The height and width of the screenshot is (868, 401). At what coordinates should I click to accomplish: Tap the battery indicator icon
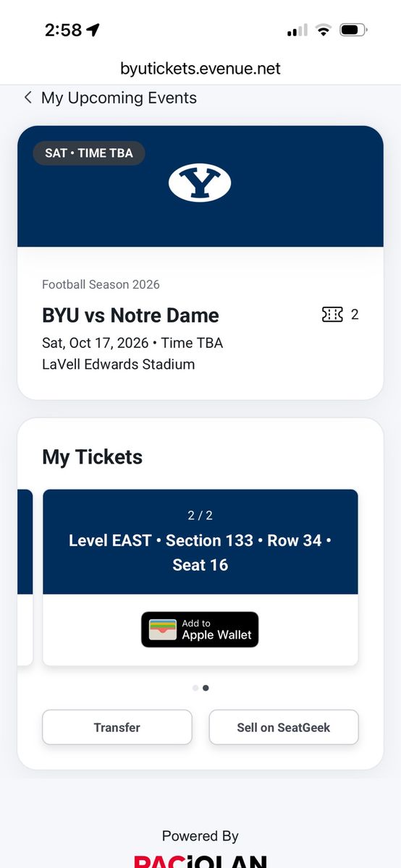354,30
